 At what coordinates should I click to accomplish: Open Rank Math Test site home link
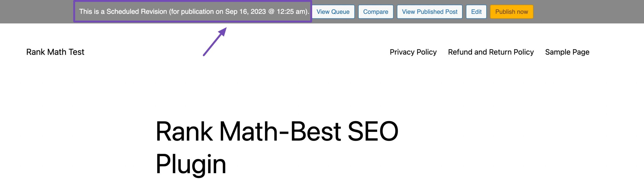point(55,52)
